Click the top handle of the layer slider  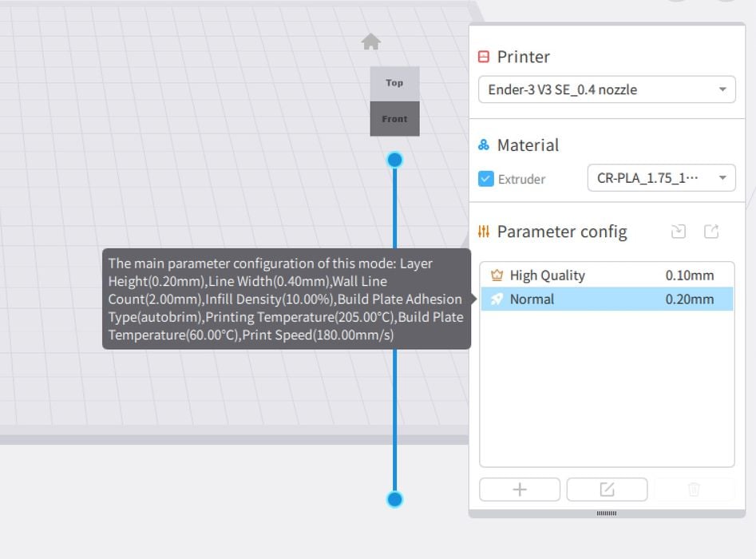pyautogui.click(x=394, y=161)
